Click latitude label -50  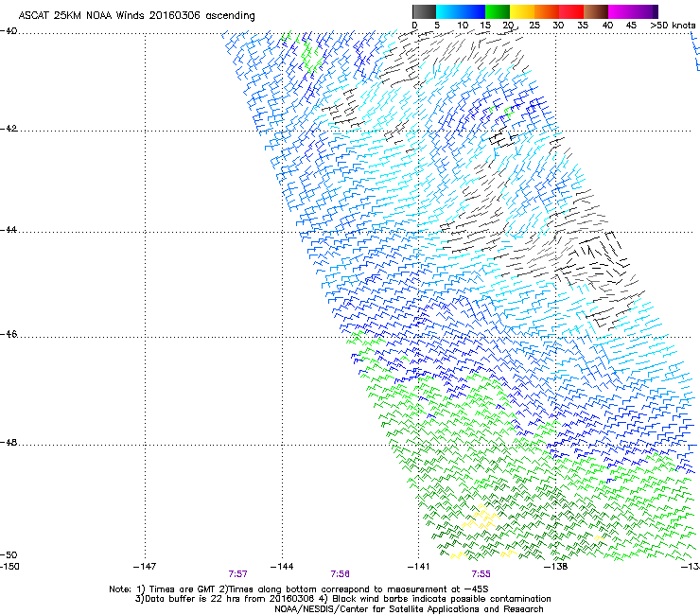click(x=9, y=554)
